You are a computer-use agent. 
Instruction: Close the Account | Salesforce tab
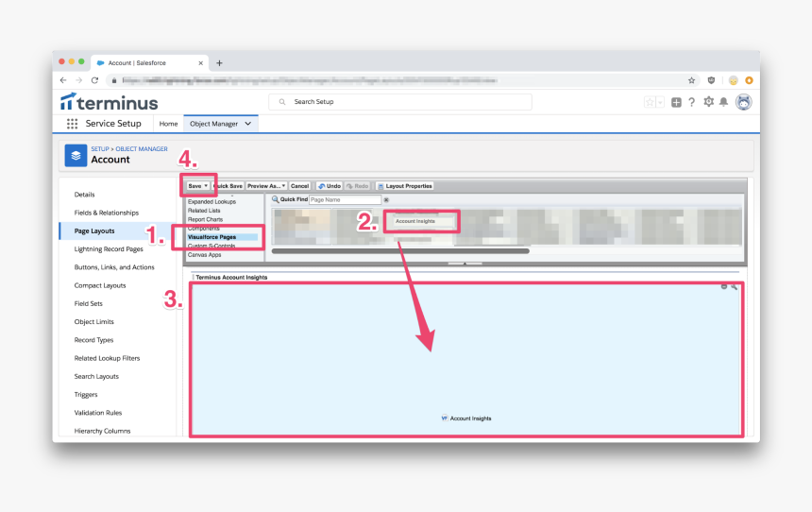pyautogui.click(x=200, y=62)
